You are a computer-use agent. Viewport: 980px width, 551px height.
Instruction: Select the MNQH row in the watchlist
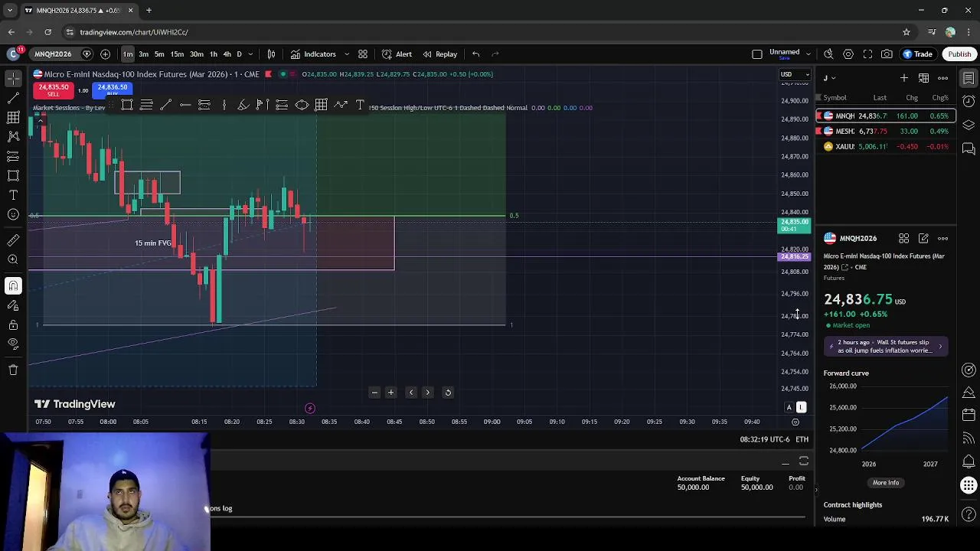pos(886,116)
